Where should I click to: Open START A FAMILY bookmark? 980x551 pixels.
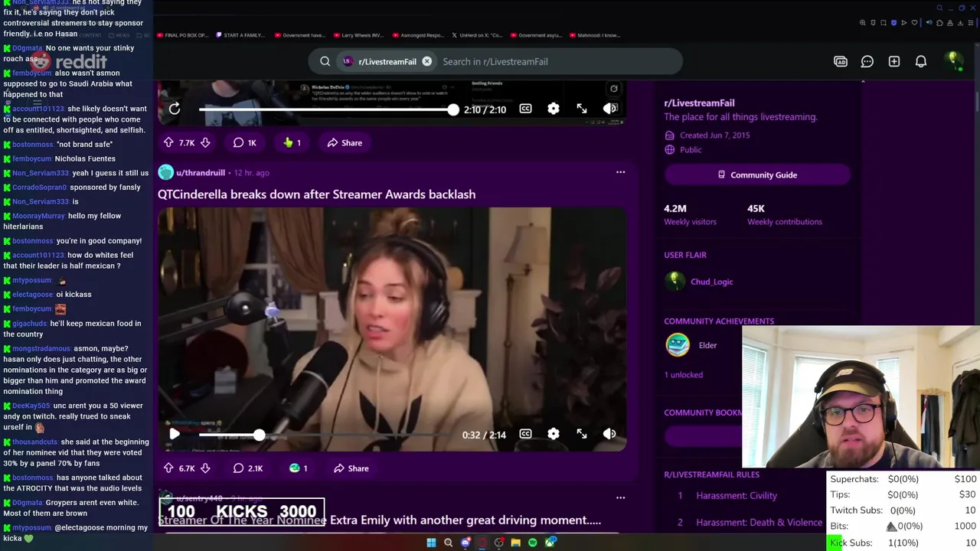[239, 35]
